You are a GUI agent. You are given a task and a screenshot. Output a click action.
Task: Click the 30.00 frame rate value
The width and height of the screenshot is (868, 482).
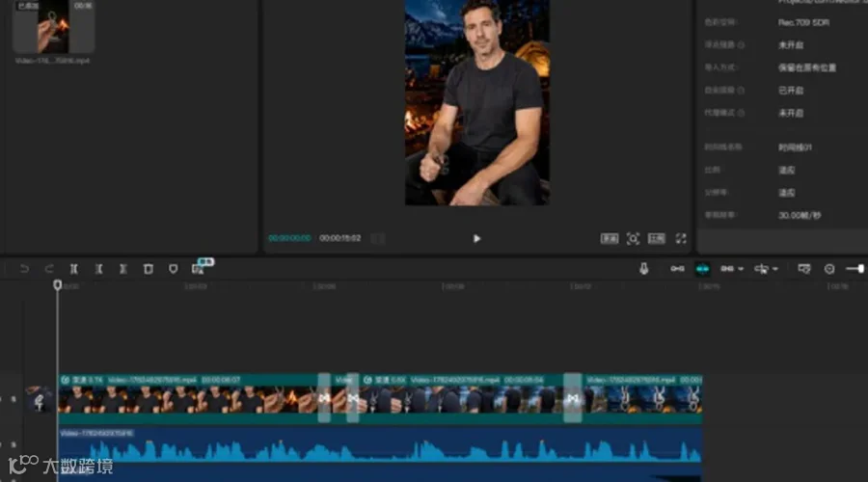pos(800,215)
